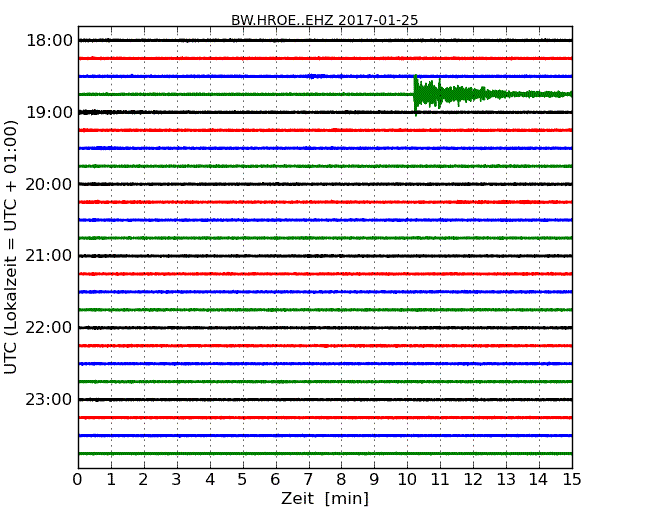Viewport: 650px width, 520px height.
Task: Select the 22:00 time label
Action: (49, 328)
